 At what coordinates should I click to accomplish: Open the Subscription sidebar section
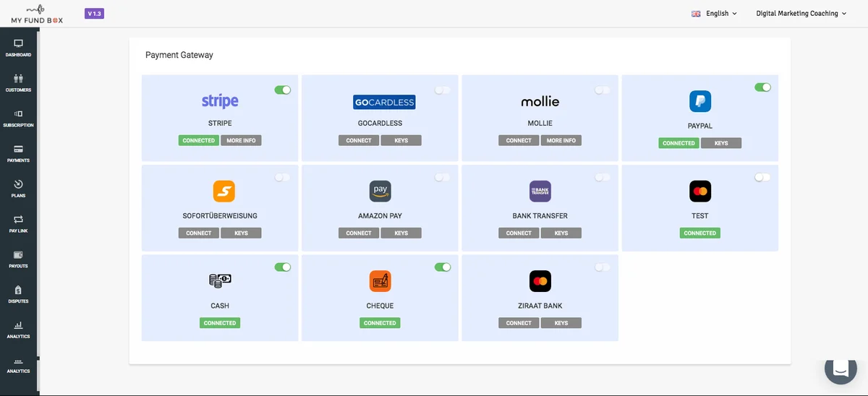tap(18, 119)
